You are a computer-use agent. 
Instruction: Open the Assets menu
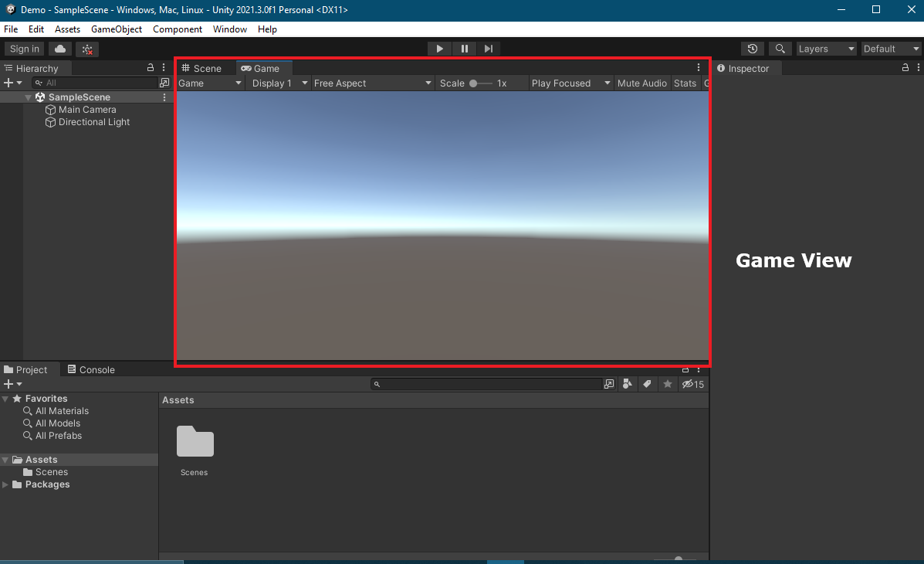point(67,29)
